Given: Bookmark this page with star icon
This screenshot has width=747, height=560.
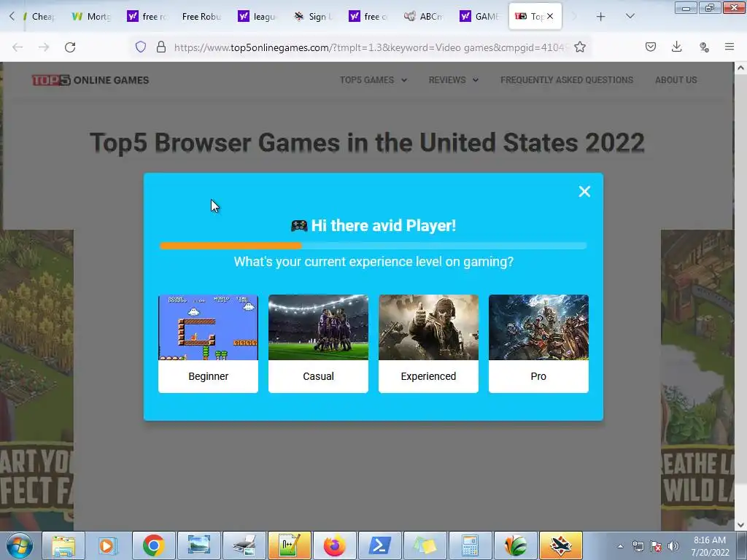Looking at the screenshot, I should point(580,47).
